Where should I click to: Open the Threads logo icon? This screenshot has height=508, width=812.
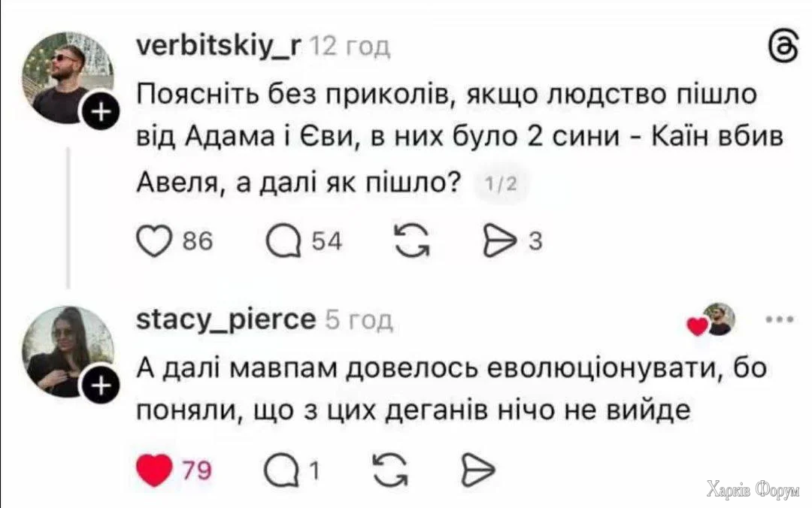tap(785, 47)
